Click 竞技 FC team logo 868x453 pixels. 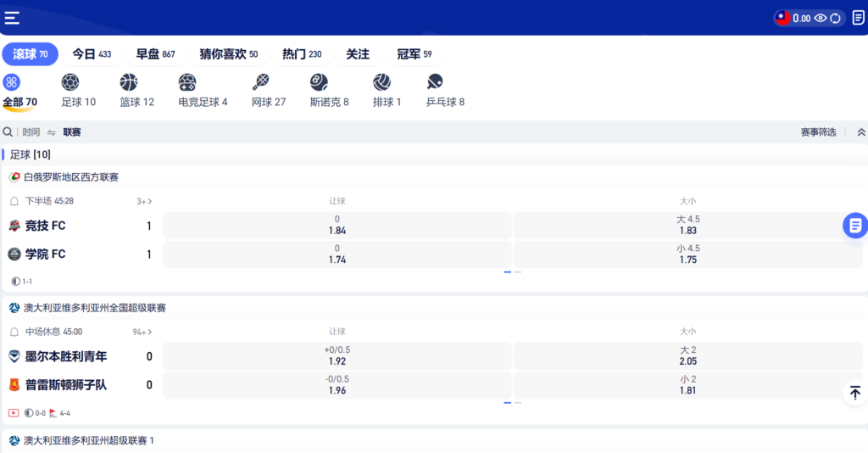[14, 226]
